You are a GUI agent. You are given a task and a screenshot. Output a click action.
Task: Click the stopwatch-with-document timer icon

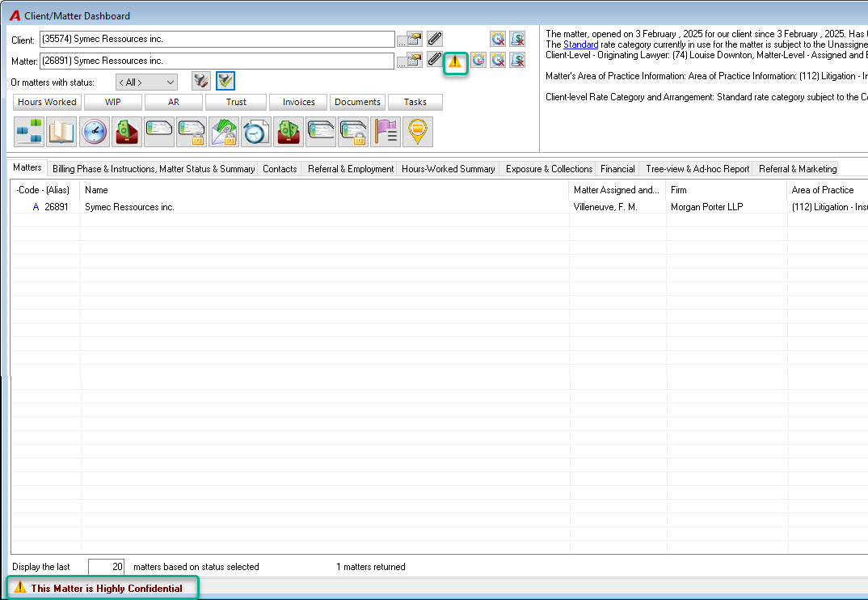click(x=256, y=131)
